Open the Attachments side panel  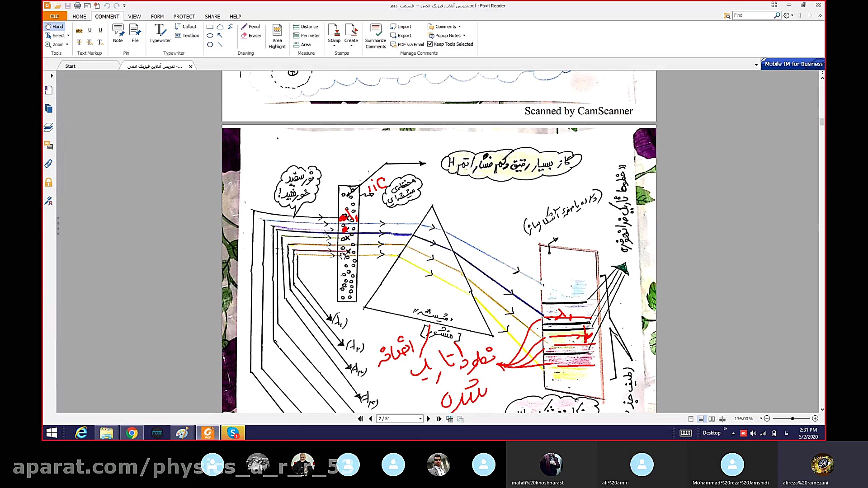(49, 164)
